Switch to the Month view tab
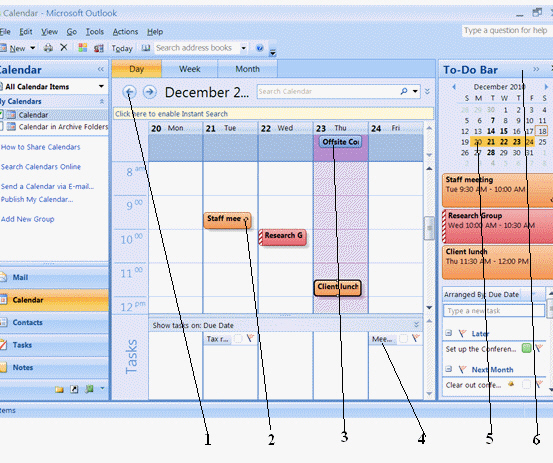The width and height of the screenshot is (553, 463). pyautogui.click(x=248, y=69)
